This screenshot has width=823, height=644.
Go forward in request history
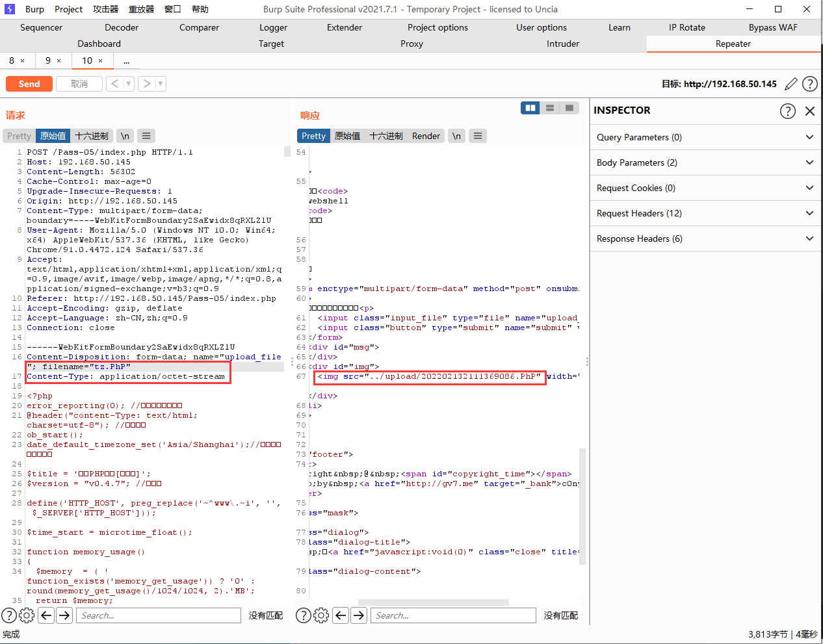pos(147,84)
